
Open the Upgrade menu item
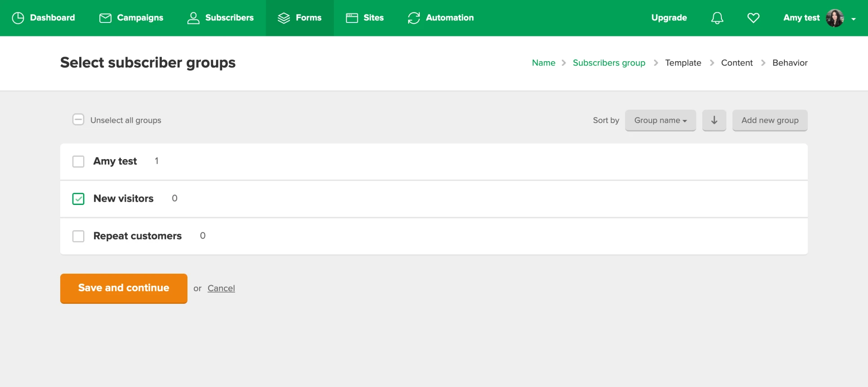(x=669, y=18)
